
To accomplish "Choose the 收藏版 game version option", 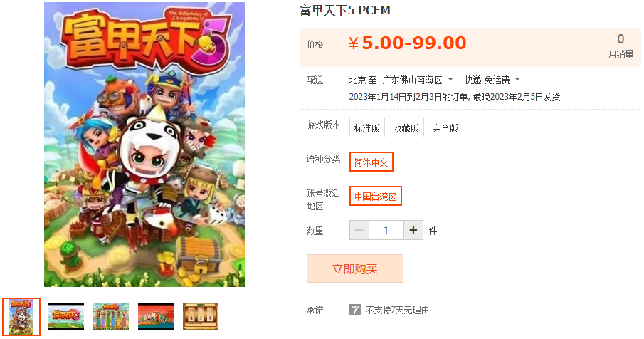I will [406, 127].
